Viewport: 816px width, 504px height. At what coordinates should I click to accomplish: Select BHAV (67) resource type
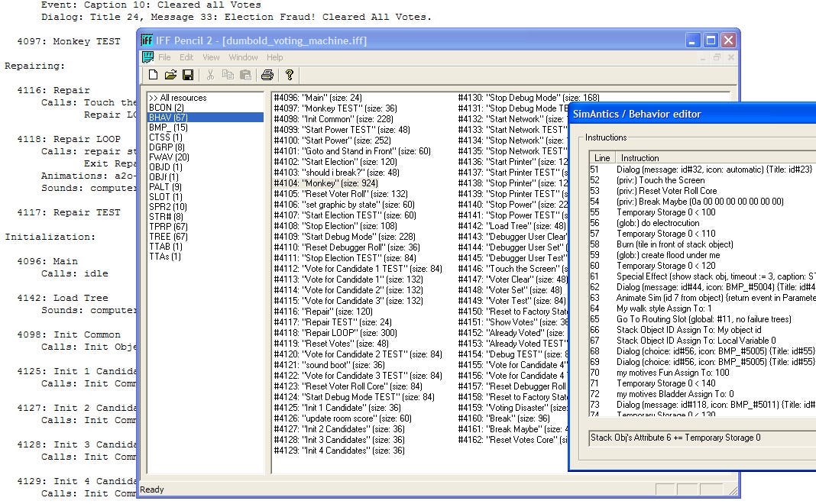pos(206,118)
